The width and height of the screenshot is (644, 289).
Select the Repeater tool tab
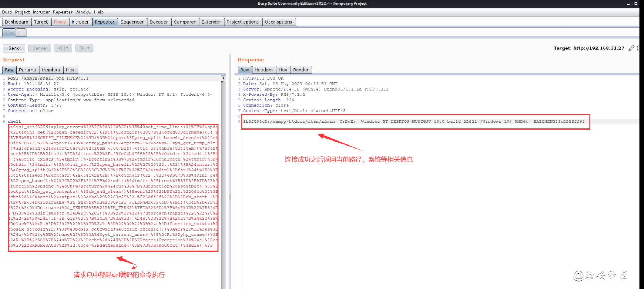(x=105, y=22)
